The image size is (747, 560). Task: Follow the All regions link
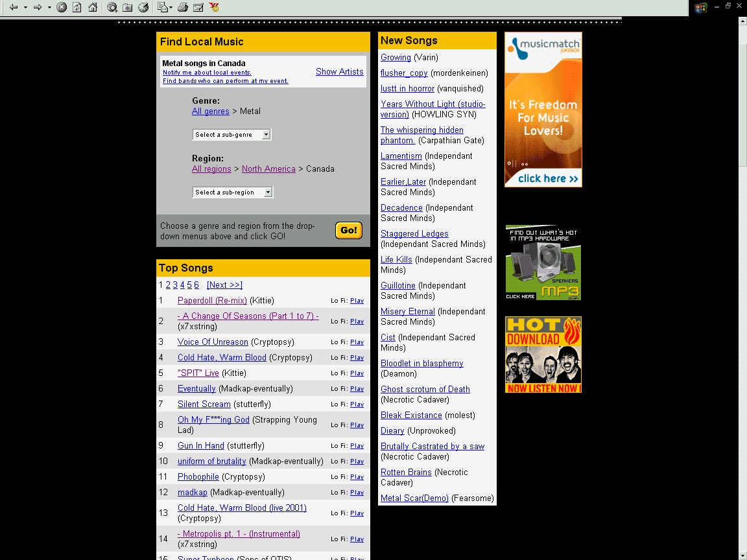pyautogui.click(x=211, y=169)
